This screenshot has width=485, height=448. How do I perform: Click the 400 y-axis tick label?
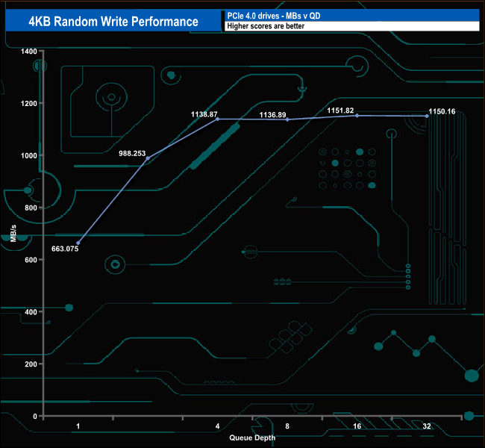[x=31, y=311]
